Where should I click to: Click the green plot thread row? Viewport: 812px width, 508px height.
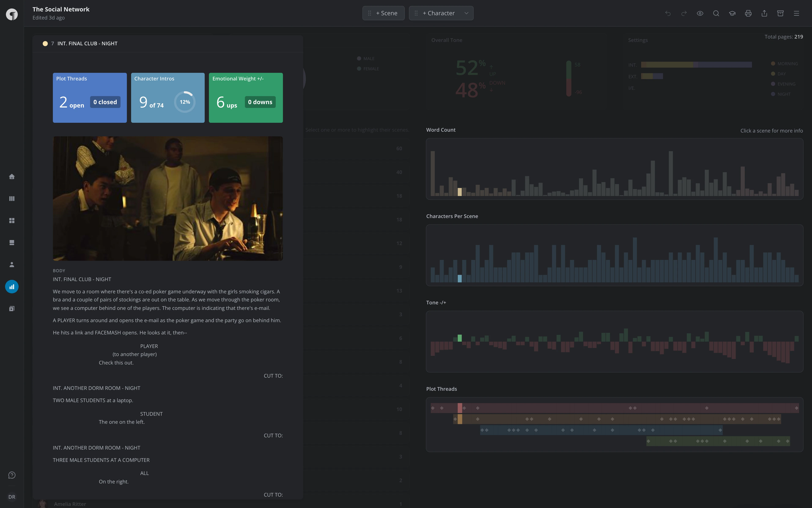718,441
